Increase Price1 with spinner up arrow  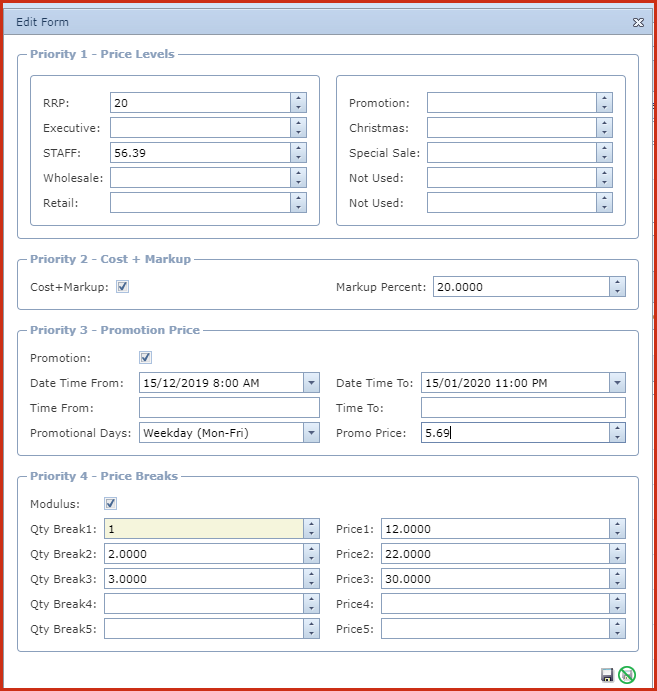[617, 524]
